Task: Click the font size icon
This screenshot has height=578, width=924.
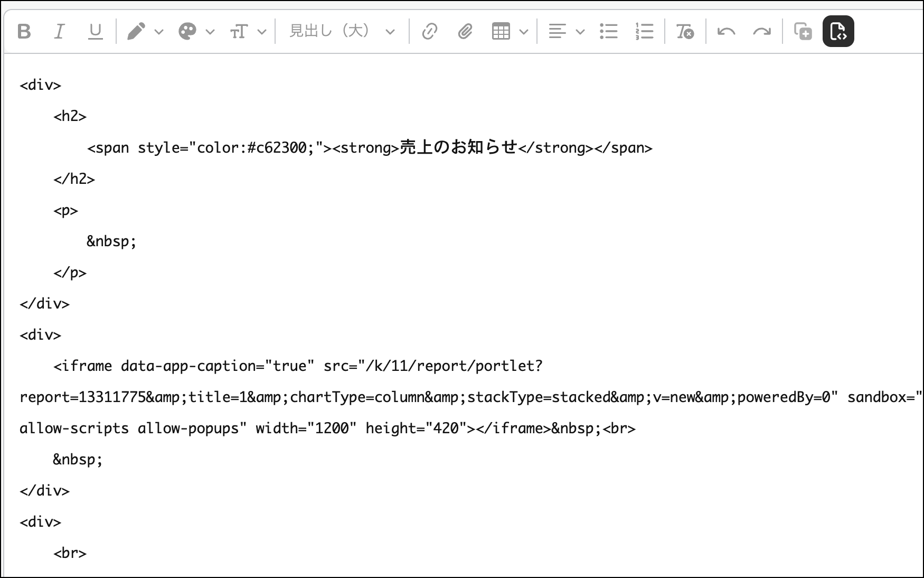Action: [238, 32]
